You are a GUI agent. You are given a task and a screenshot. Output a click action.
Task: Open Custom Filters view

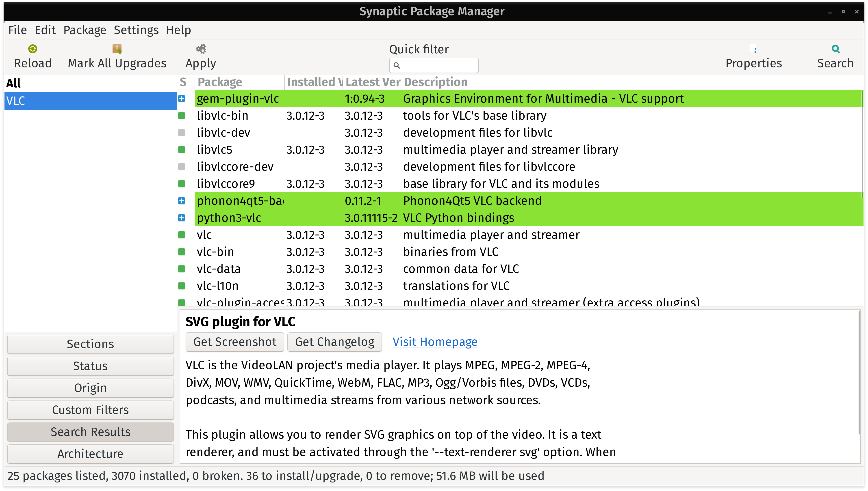[90, 410]
